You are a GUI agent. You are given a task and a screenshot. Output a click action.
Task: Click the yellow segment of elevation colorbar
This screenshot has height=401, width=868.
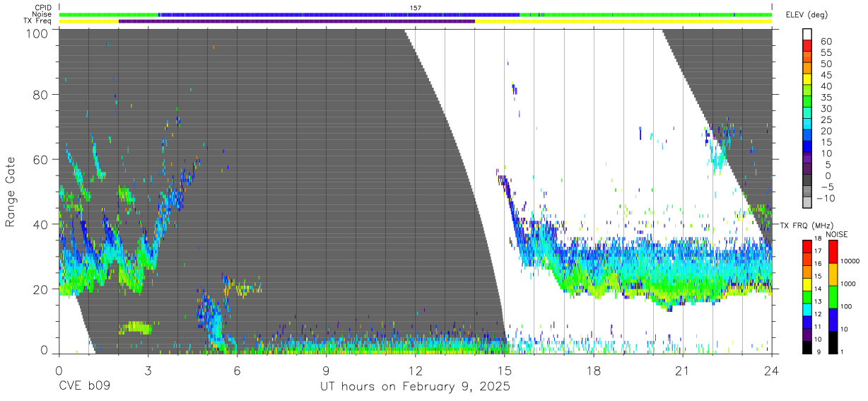pos(807,80)
